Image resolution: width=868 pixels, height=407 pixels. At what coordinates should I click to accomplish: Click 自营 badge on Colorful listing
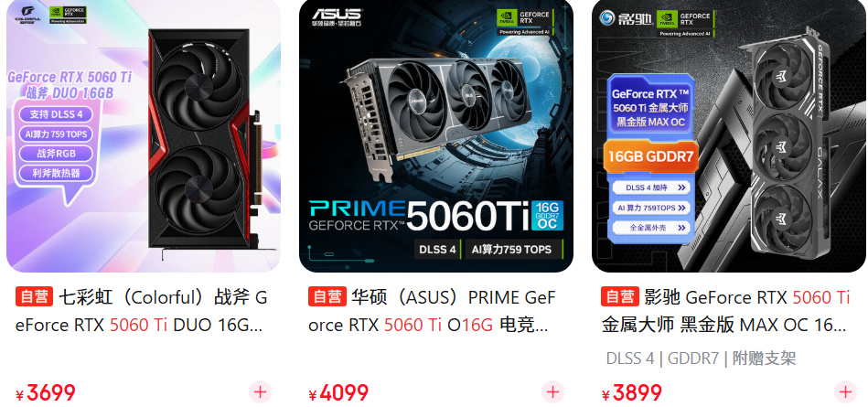click(35, 297)
